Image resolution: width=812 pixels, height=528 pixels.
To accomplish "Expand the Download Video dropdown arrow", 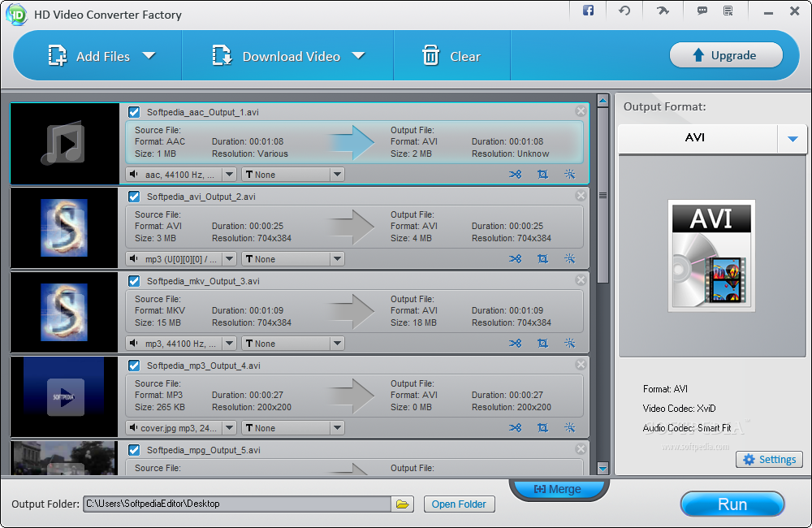I will [x=358, y=55].
